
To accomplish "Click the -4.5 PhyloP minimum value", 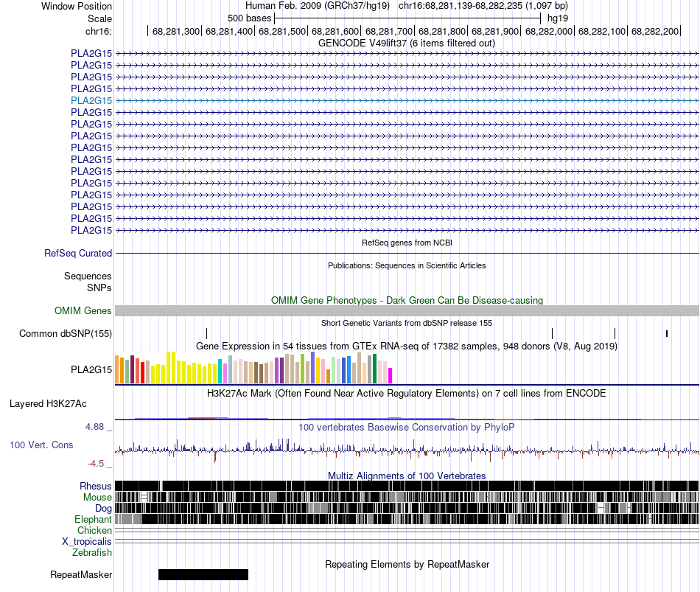I will coord(96,464).
